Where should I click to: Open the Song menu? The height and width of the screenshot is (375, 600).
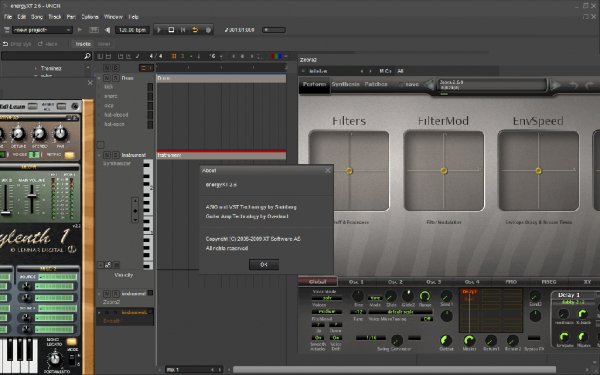37,17
